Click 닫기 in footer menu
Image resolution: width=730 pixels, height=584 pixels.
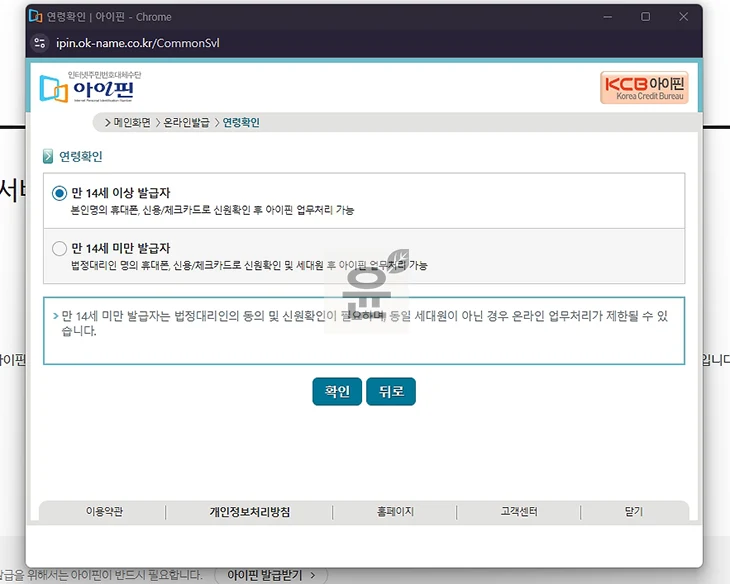tap(634, 512)
